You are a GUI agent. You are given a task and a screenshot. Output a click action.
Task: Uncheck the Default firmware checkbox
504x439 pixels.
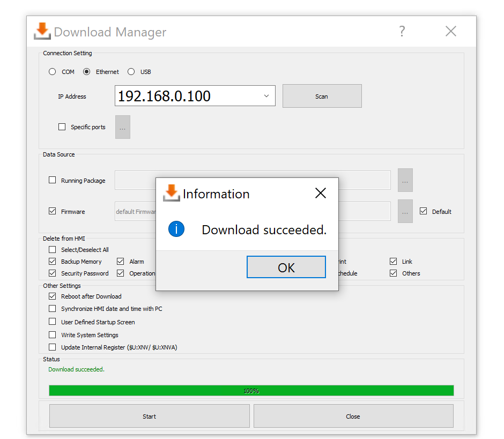tap(424, 211)
